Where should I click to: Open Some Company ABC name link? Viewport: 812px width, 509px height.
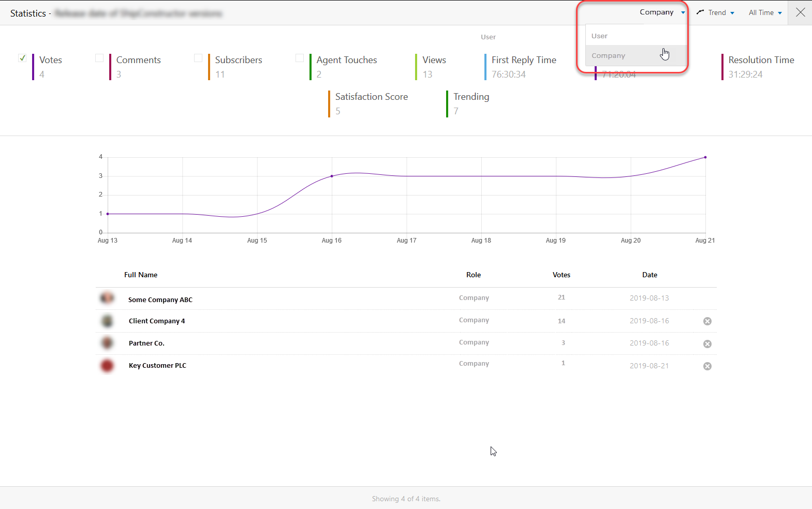[x=160, y=300]
